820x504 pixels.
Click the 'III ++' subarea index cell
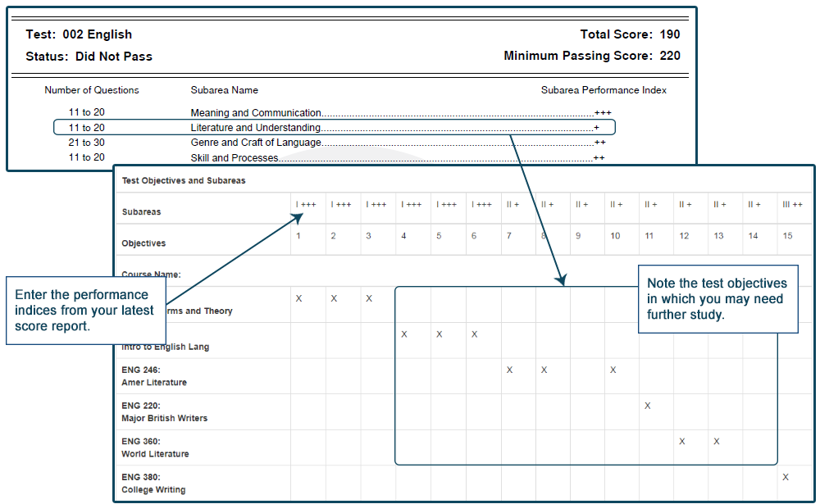pyautogui.click(x=792, y=205)
